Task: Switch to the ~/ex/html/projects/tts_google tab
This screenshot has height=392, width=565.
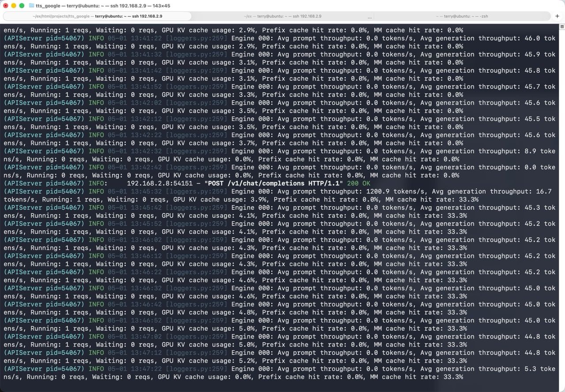Action: [98, 16]
